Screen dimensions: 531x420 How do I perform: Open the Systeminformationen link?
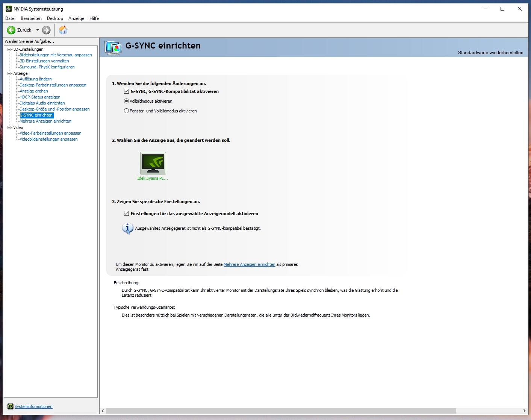[33, 406]
